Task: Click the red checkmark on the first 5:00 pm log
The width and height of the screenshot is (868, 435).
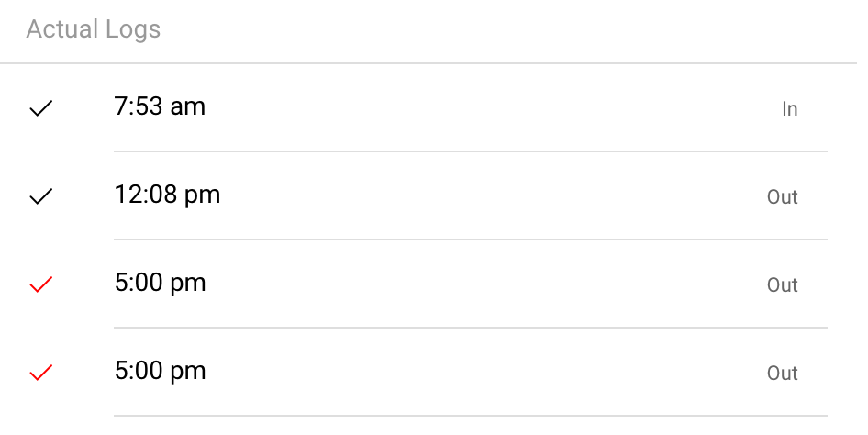Action: tap(41, 285)
